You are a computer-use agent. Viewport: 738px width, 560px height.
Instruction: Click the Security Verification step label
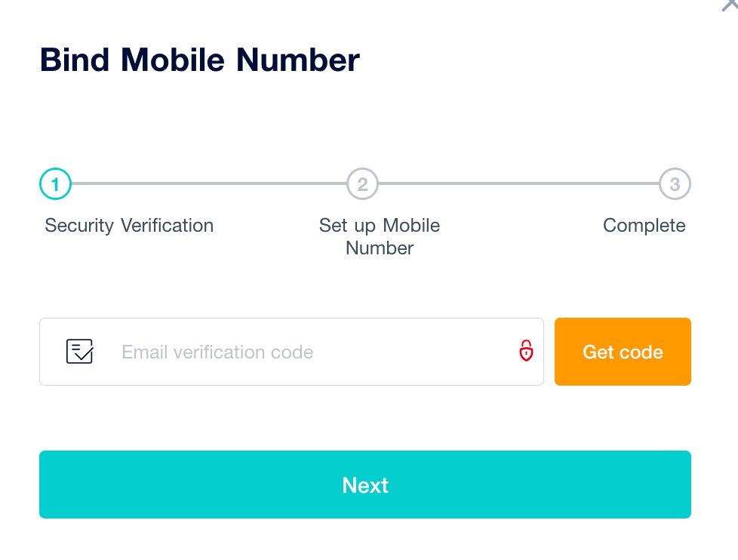pyautogui.click(x=129, y=225)
